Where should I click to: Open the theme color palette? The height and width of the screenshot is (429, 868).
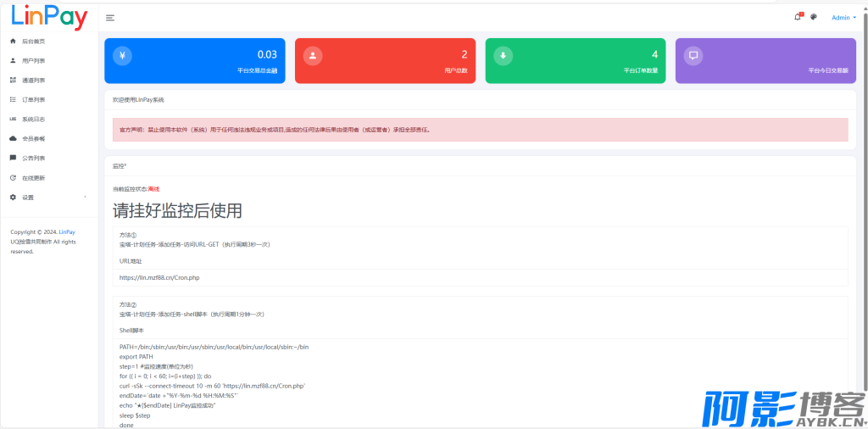(814, 17)
